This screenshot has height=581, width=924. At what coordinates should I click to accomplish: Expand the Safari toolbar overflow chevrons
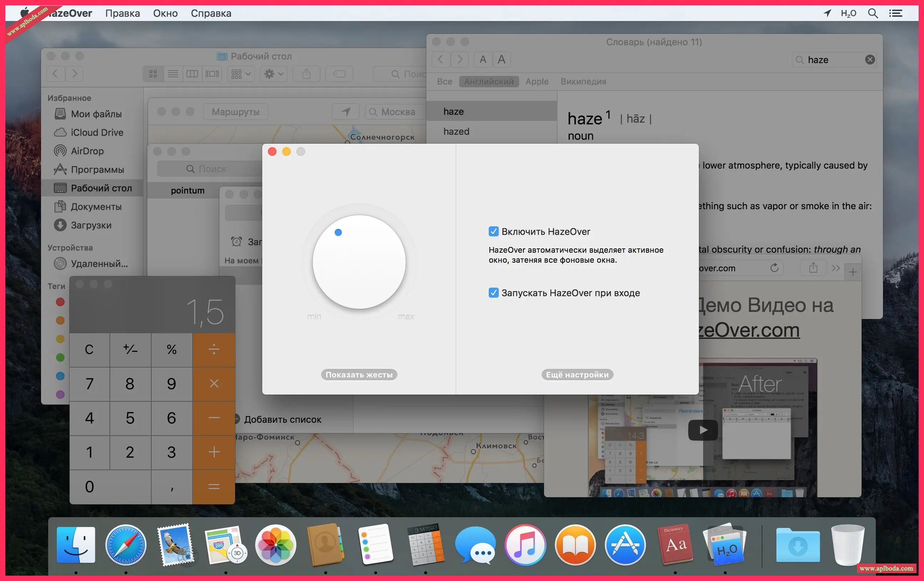click(836, 268)
